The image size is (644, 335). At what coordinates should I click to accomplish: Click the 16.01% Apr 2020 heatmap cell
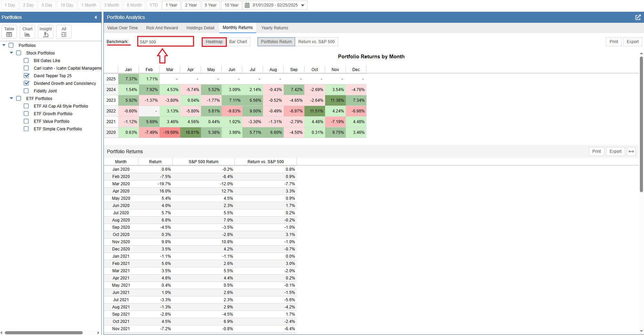(191, 132)
